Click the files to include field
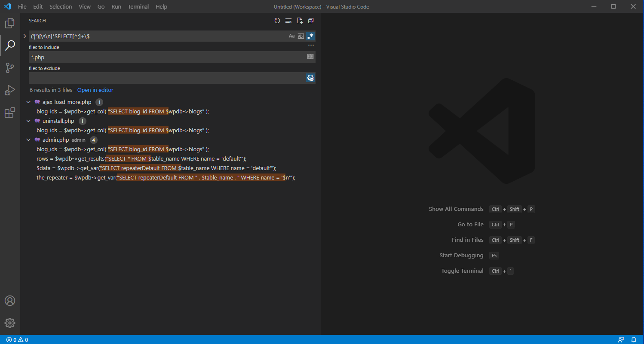Screen dimensions: 644x344 click(167, 57)
